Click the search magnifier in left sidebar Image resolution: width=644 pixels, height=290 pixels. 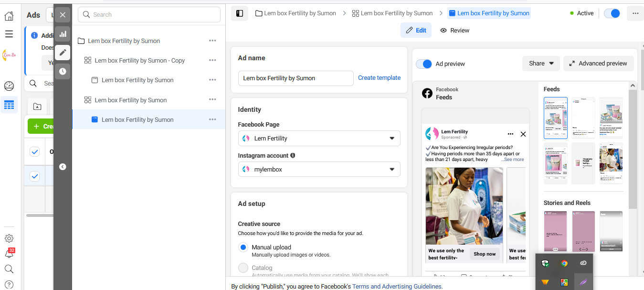pyautogui.click(x=9, y=269)
